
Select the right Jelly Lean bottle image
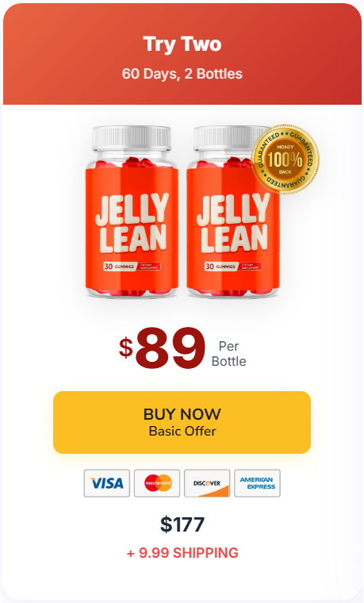coord(231,212)
